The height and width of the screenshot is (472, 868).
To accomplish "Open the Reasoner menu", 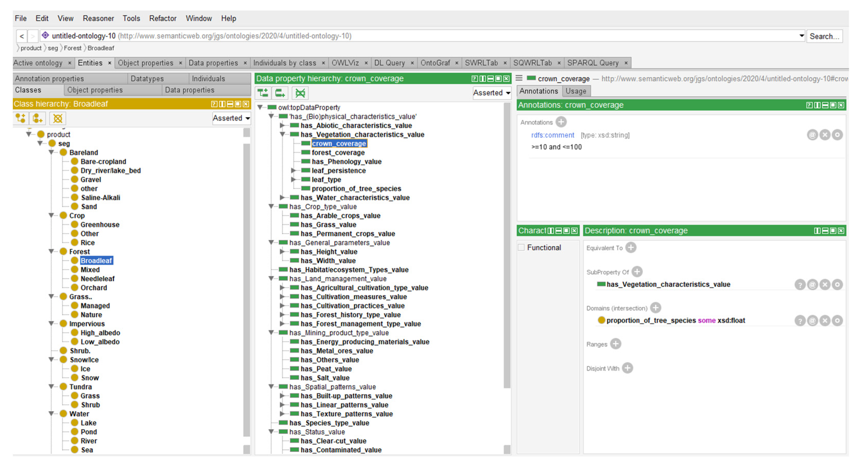I will click(98, 19).
